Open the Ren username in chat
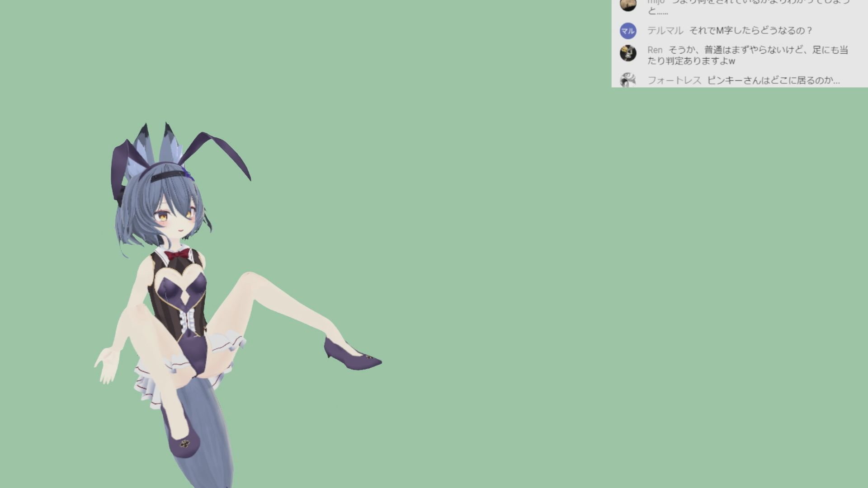This screenshot has width=868, height=488. click(655, 50)
